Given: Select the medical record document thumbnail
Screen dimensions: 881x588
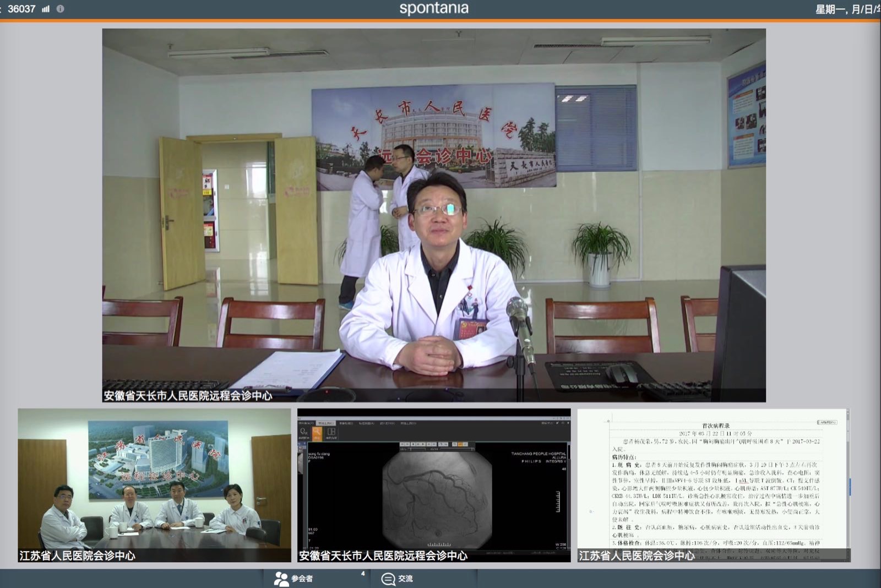Looking at the screenshot, I should pos(714,484).
